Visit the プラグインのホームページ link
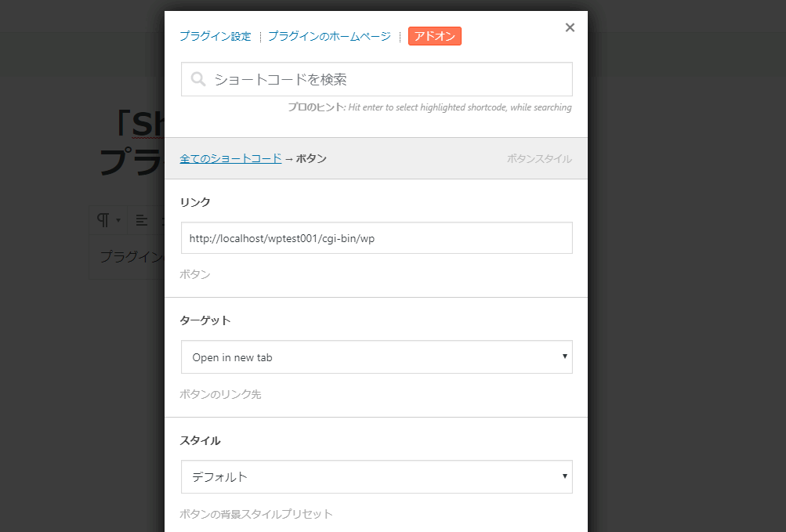Screen dimensions: 786x532 click(329, 36)
